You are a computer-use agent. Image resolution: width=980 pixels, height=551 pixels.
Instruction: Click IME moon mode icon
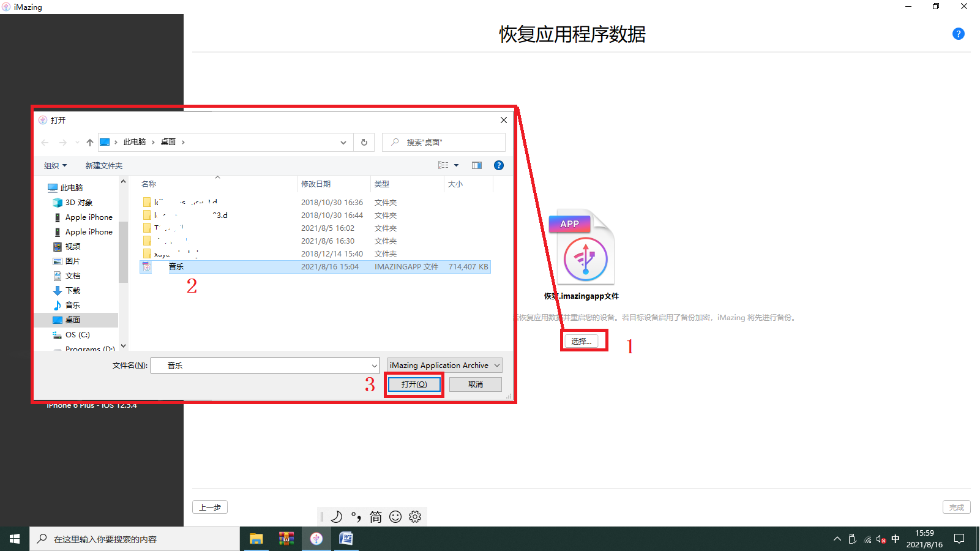pyautogui.click(x=336, y=517)
